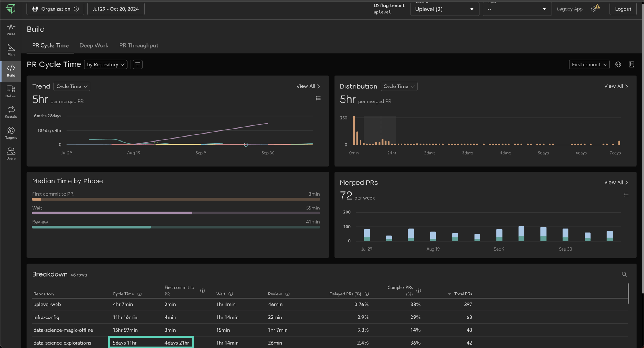Switch to the PR Throughput tab
The height and width of the screenshot is (348, 644).
[138, 45]
